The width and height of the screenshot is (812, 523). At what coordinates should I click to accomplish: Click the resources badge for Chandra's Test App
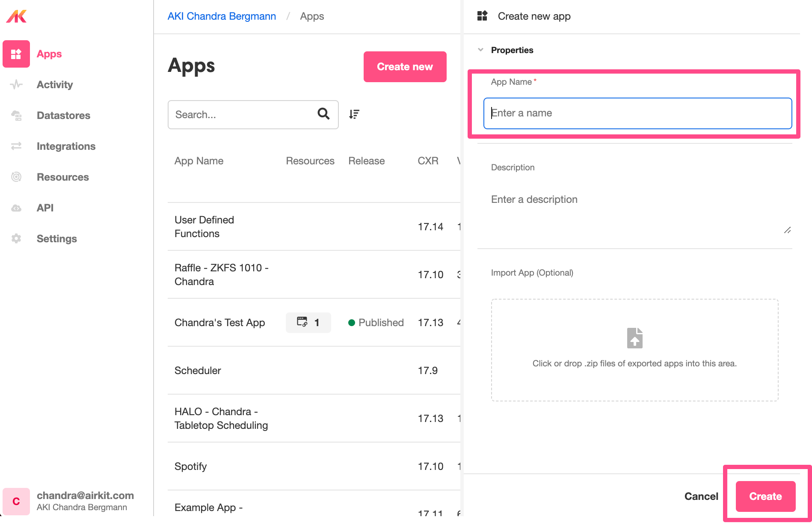pos(308,322)
